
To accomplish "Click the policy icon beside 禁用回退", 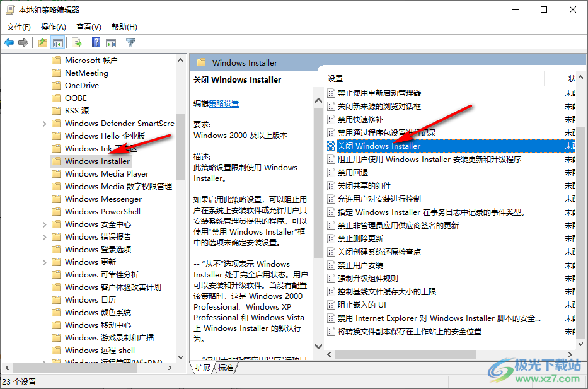I will coord(331,172).
